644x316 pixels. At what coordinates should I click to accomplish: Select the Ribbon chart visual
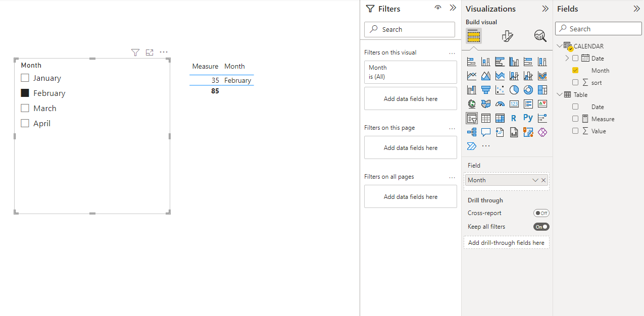(542, 76)
